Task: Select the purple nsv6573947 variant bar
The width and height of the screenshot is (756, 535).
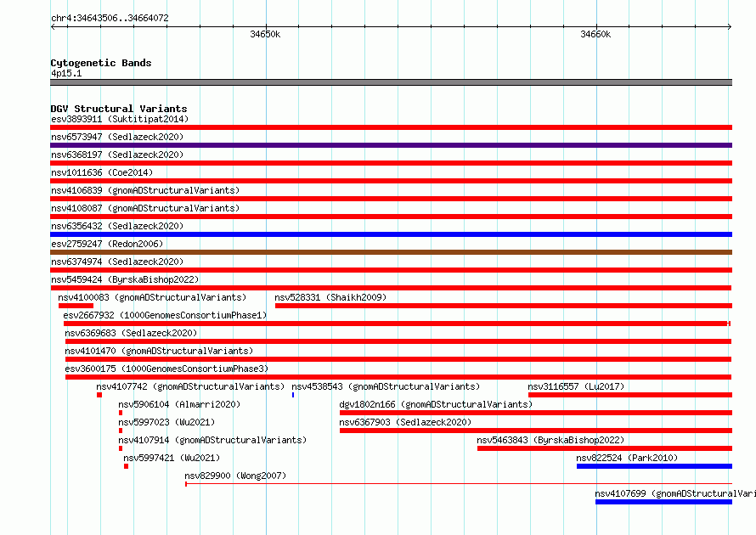Action: tap(391, 145)
